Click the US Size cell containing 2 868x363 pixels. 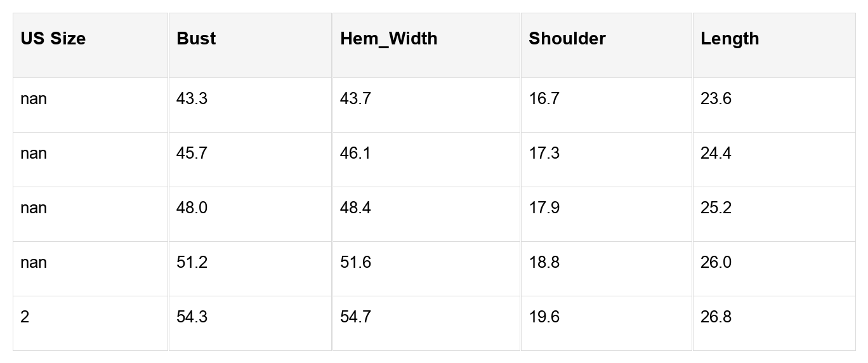[x=25, y=317]
